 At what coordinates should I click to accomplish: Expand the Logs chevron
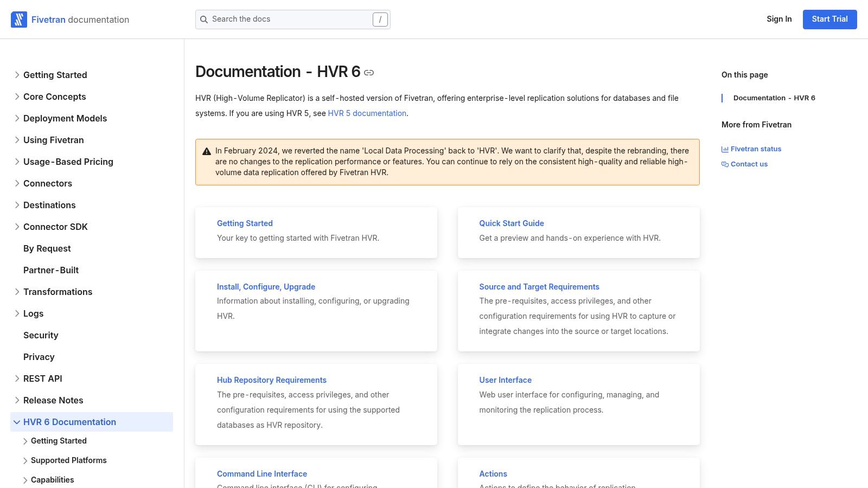(x=17, y=313)
